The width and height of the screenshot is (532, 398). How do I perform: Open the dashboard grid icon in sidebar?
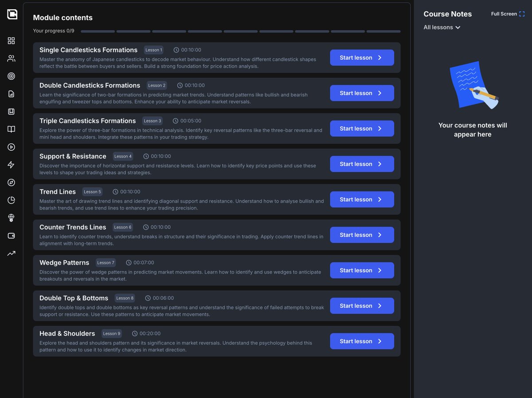click(x=11, y=40)
